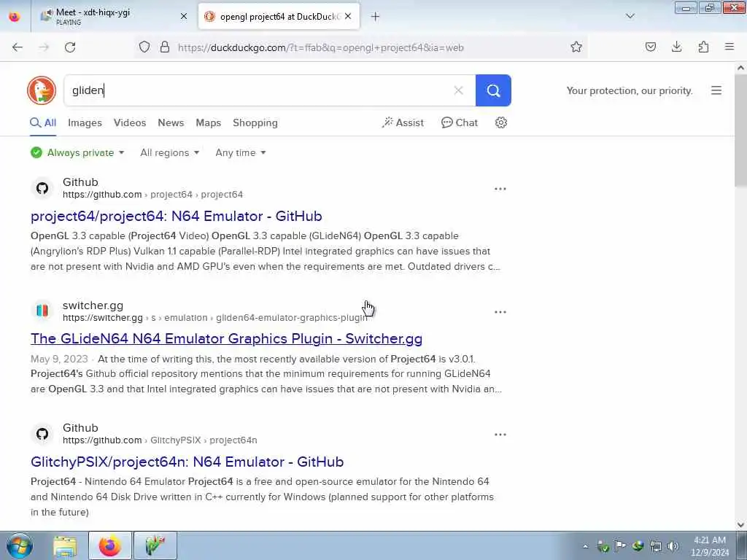Open the Firefox extensions puzzle icon

click(x=703, y=47)
